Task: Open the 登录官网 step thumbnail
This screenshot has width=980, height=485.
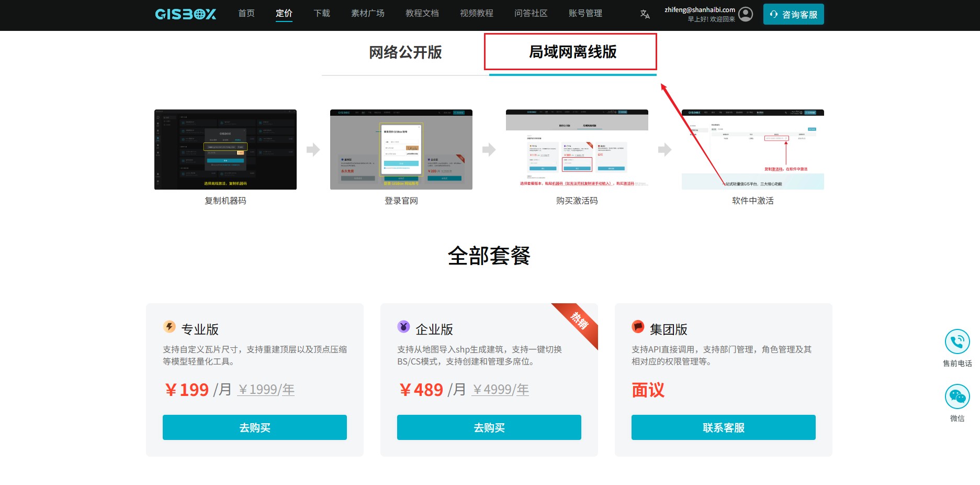Action: click(x=401, y=149)
